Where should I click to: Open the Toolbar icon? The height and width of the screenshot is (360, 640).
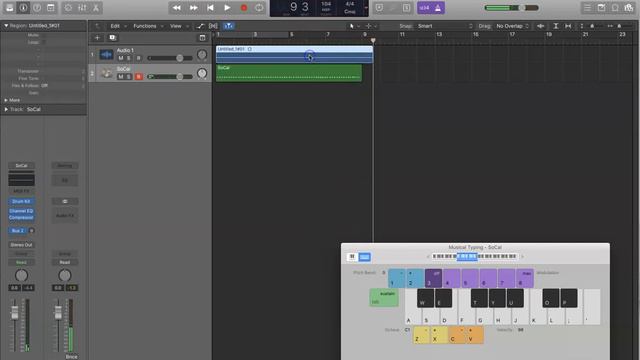pos(51,8)
